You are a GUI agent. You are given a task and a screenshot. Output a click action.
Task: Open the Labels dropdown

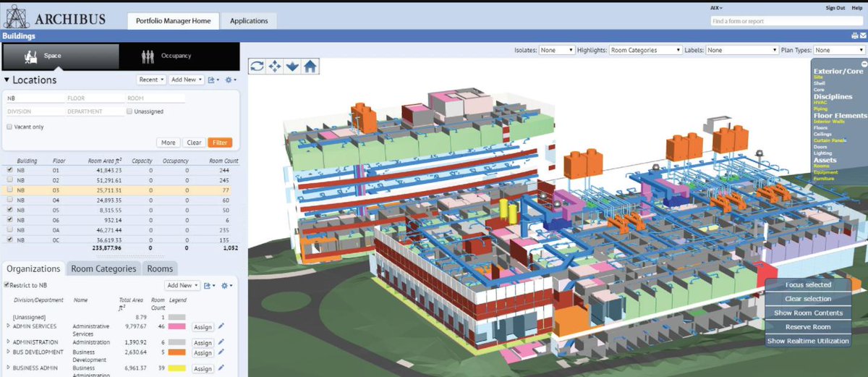(742, 50)
